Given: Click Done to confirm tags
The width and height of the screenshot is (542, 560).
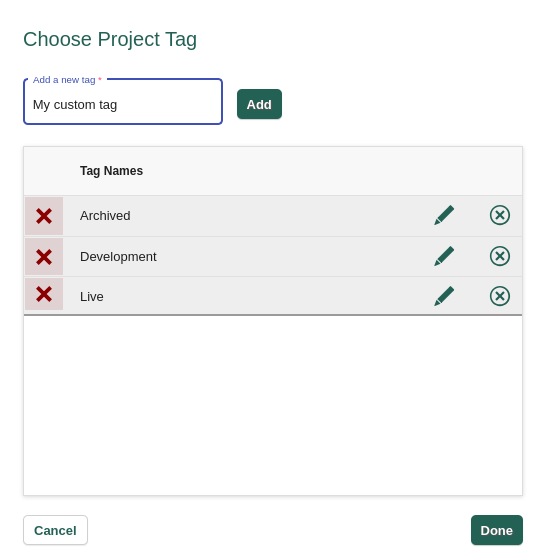Looking at the screenshot, I should (496, 530).
